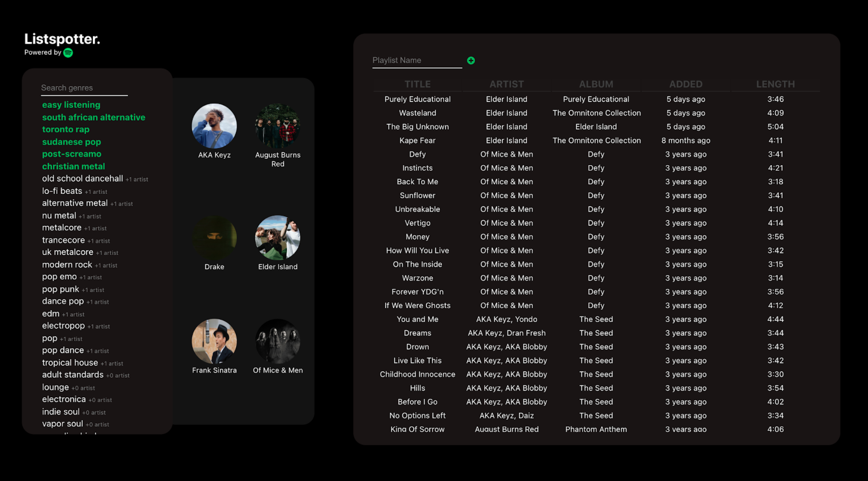
Task: Click the No Options Left track title
Action: point(417,415)
